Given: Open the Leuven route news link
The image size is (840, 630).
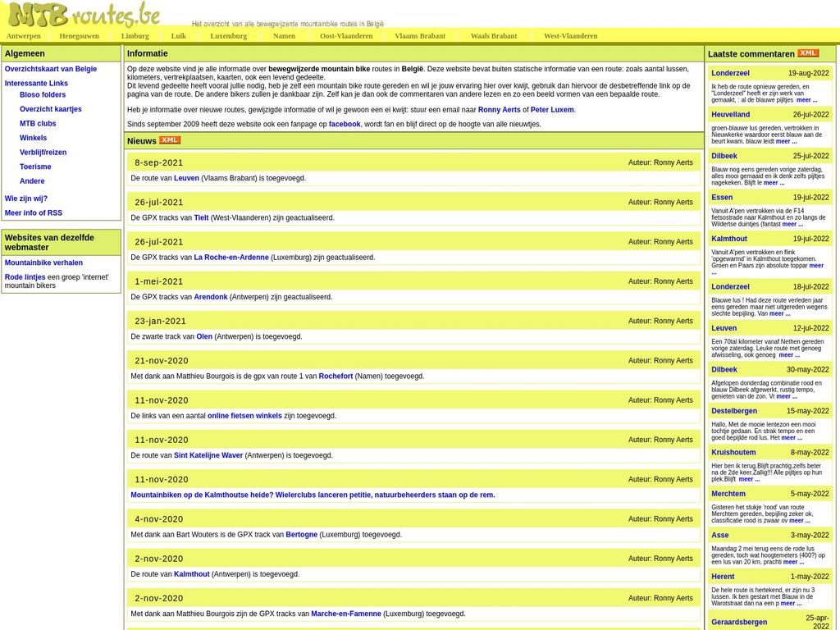Looking at the screenshot, I should tap(186, 178).
